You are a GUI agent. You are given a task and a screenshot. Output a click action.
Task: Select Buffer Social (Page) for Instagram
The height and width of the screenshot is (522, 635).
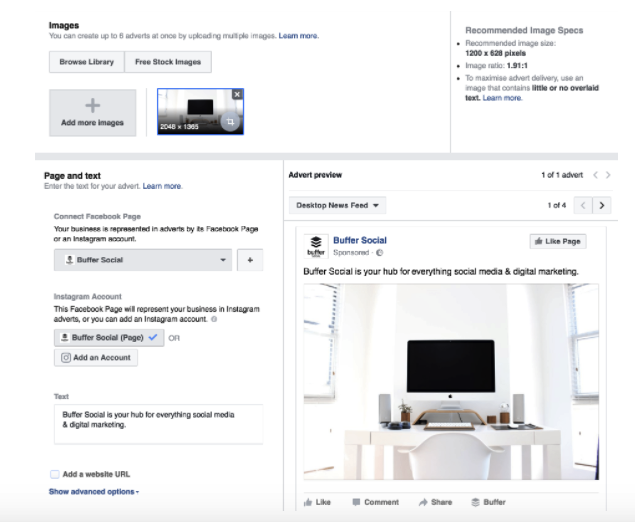(109, 337)
